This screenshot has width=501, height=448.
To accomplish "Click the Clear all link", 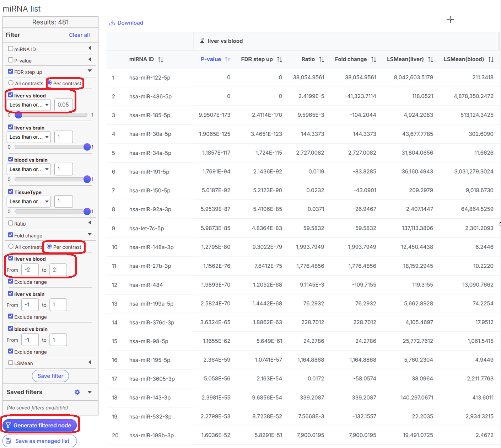I will (x=79, y=35).
